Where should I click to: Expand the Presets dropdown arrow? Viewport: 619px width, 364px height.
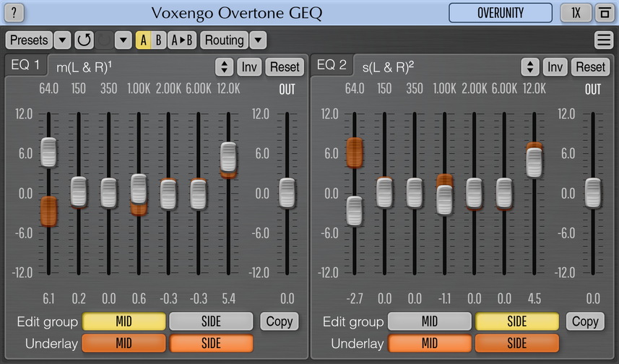pyautogui.click(x=63, y=40)
